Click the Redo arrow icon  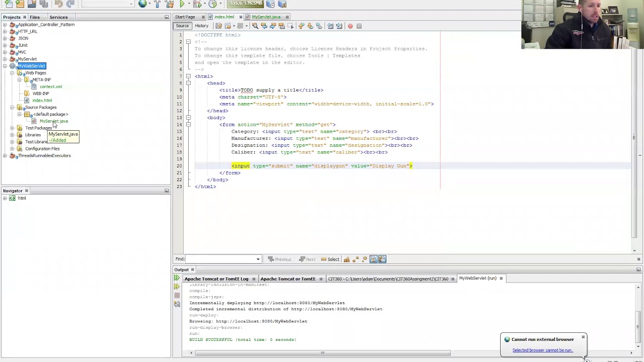click(x=70, y=4)
